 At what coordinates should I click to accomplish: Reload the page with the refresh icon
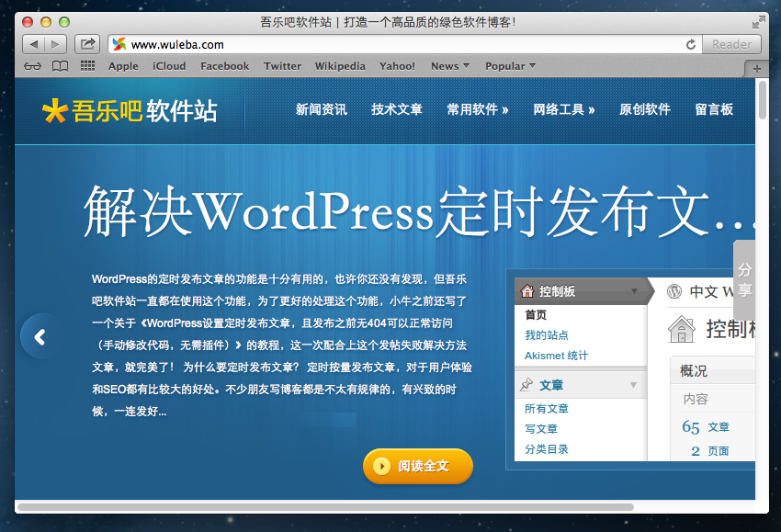point(691,44)
